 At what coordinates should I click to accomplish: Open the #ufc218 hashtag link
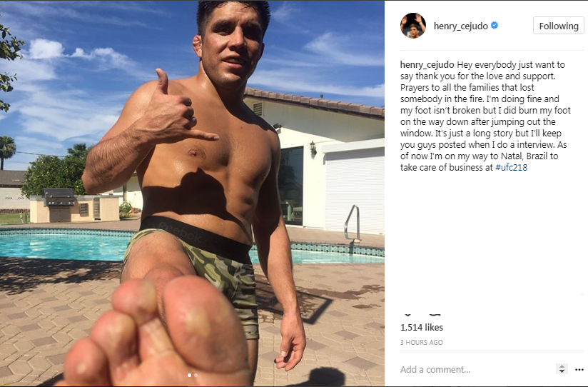coord(511,167)
